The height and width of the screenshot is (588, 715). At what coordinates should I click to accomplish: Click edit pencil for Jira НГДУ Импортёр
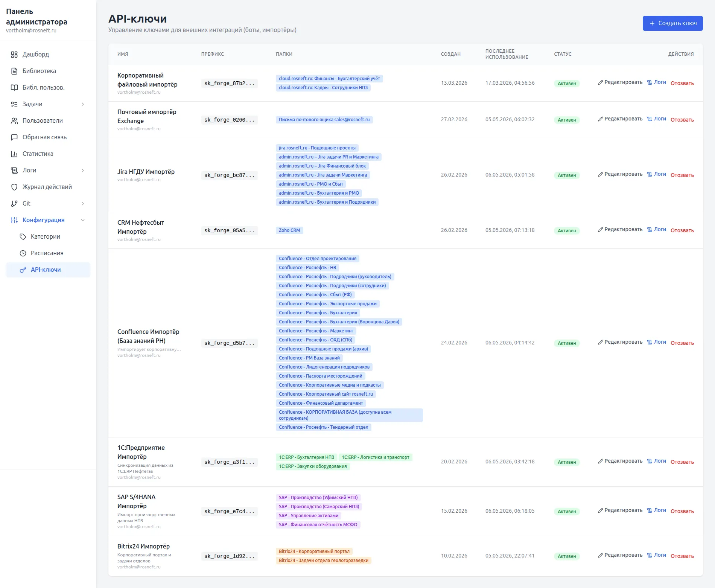(x=601, y=174)
